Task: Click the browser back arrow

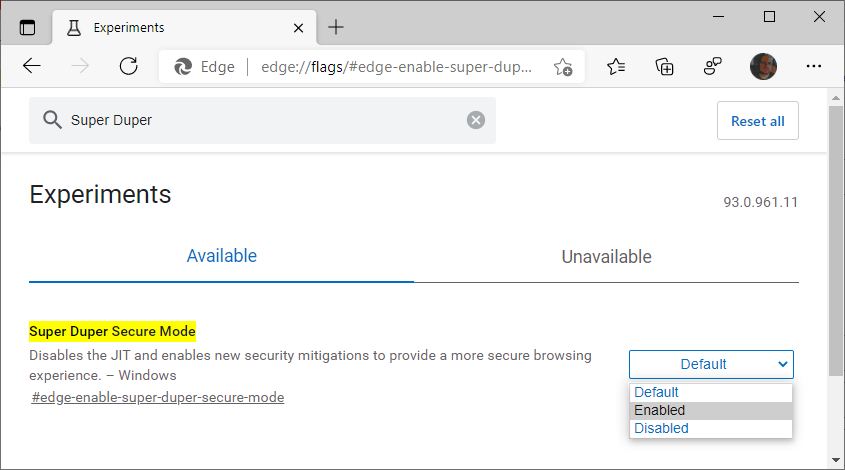Action: coord(32,67)
